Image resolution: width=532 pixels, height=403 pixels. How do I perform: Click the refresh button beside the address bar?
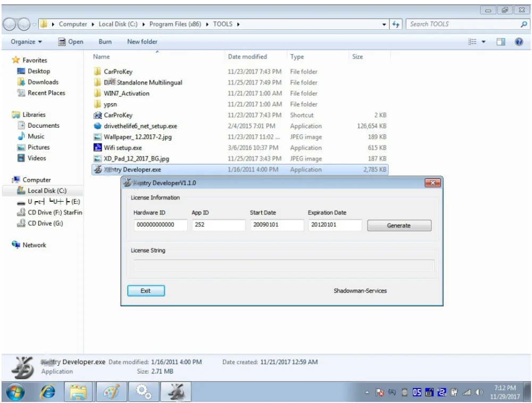tap(396, 24)
